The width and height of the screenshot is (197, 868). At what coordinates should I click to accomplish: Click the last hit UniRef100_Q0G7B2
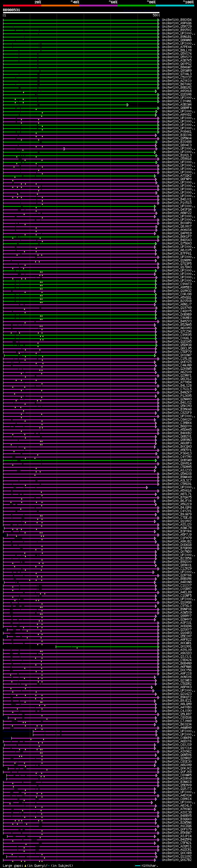coord(177,860)
